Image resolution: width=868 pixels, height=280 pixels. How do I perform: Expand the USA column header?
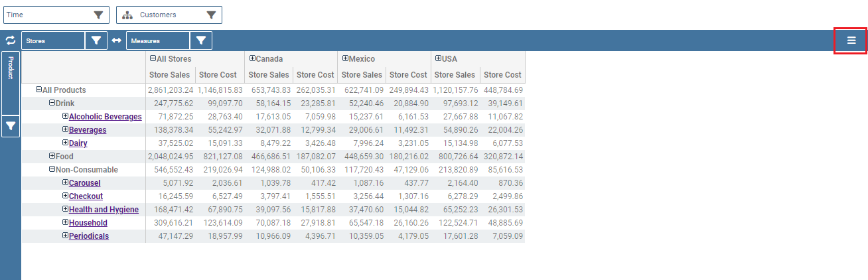pos(438,58)
